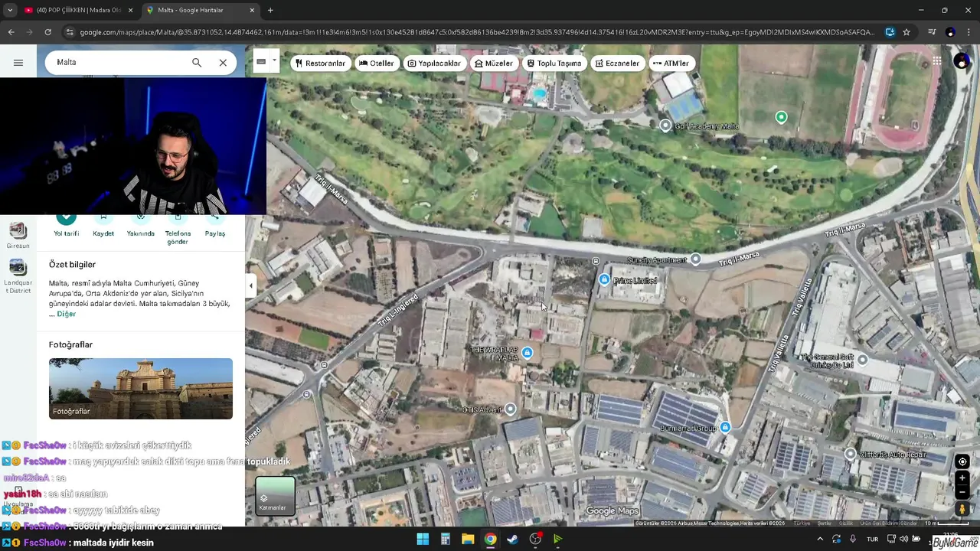The width and height of the screenshot is (980, 551).
Task: Open the Chrome profile avatar
Action: [950, 32]
